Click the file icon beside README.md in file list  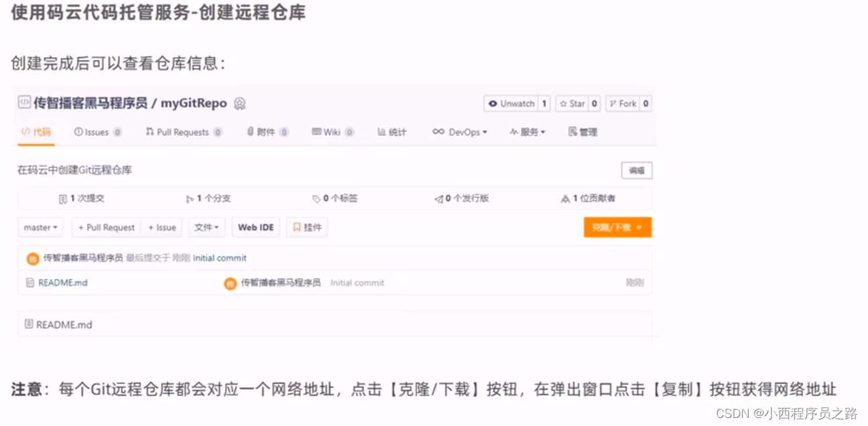point(29,283)
